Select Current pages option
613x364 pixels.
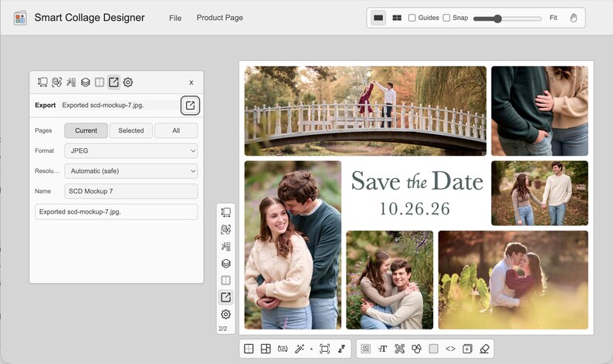pos(86,130)
